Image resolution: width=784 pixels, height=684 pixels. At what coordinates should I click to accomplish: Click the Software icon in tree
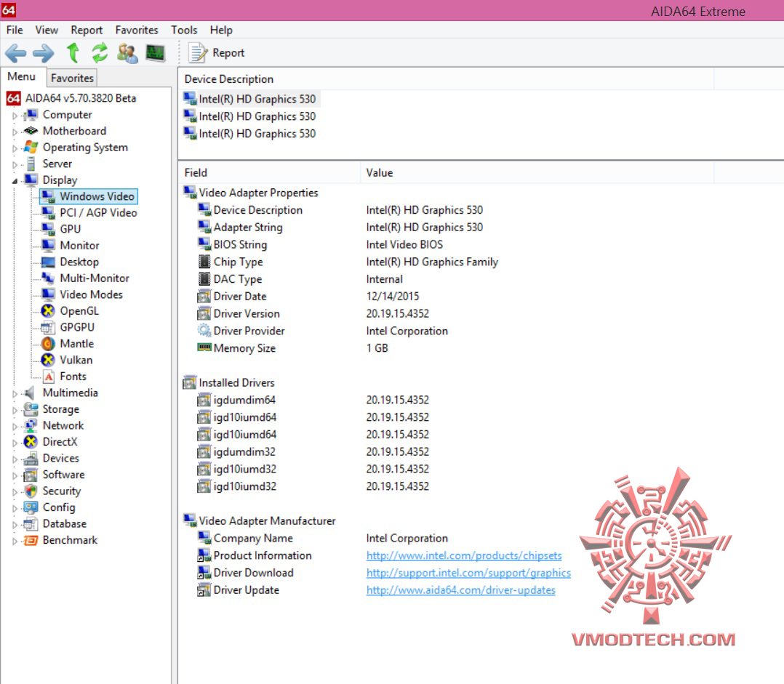[31, 475]
